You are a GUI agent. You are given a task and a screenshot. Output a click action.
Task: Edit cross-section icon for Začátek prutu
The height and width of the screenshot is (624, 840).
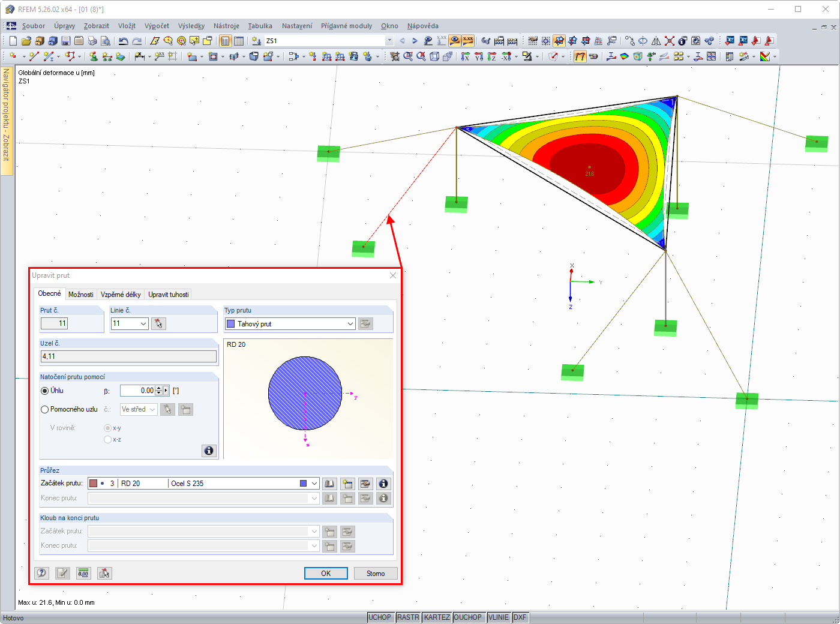pyautogui.click(x=365, y=484)
